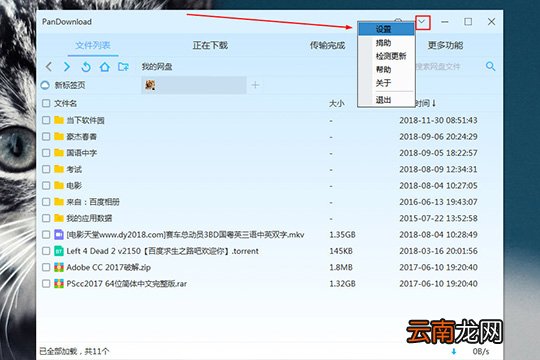
Task: Go forward with the right arrow icon
Action: (x=67, y=66)
